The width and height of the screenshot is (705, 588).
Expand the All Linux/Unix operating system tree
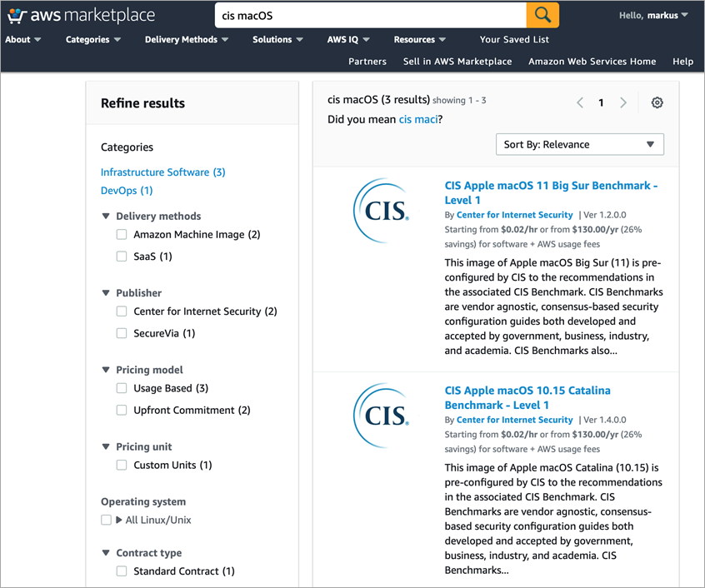point(118,520)
